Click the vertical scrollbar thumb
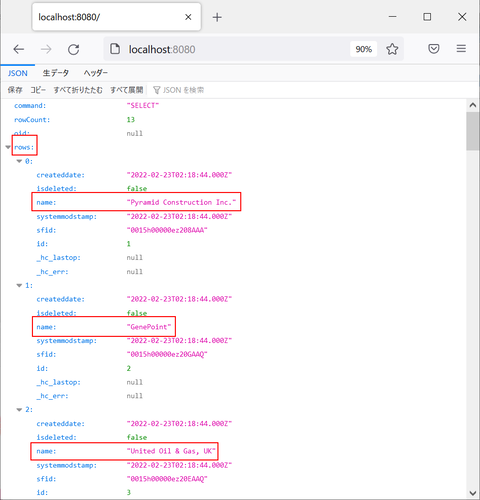480x500 pixels. [473, 131]
